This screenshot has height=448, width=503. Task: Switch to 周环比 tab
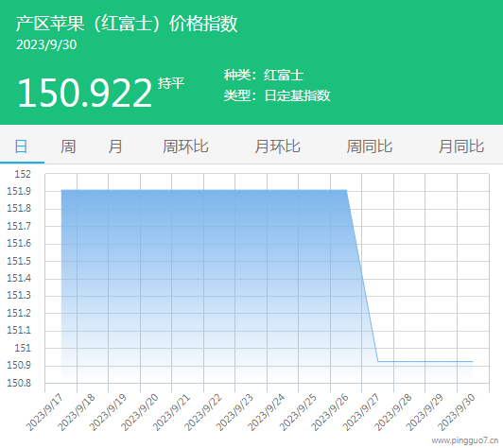coord(185,146)
